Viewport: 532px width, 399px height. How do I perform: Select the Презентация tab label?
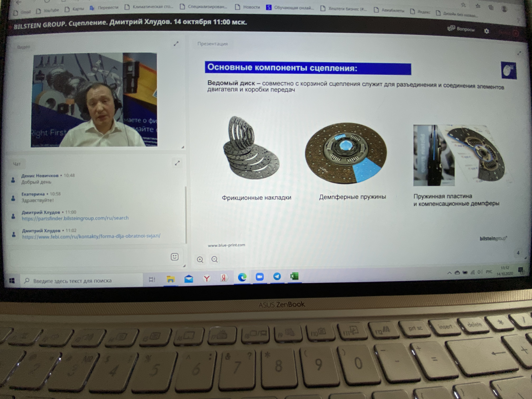(212, 44)
